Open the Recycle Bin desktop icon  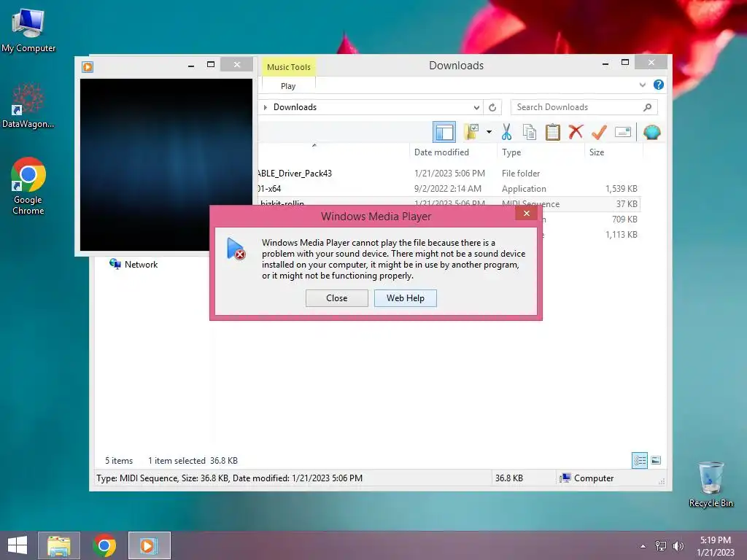(711, 484)
